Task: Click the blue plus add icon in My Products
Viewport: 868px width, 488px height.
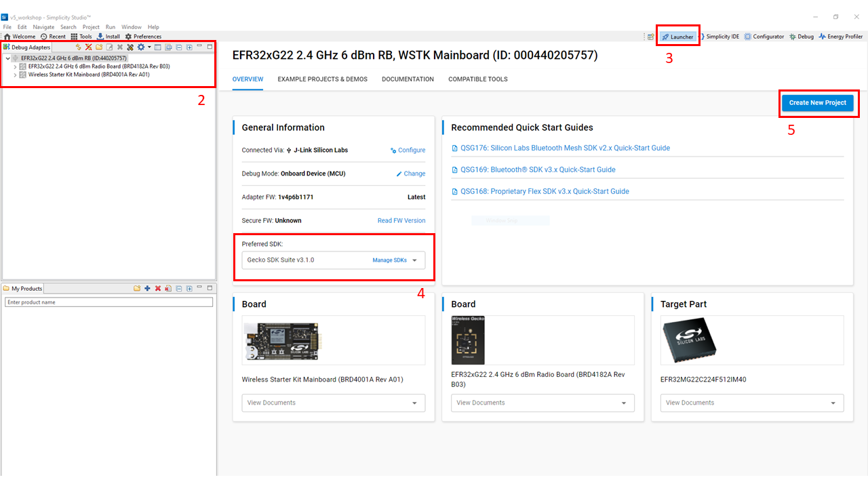Action: pos(147,289)
